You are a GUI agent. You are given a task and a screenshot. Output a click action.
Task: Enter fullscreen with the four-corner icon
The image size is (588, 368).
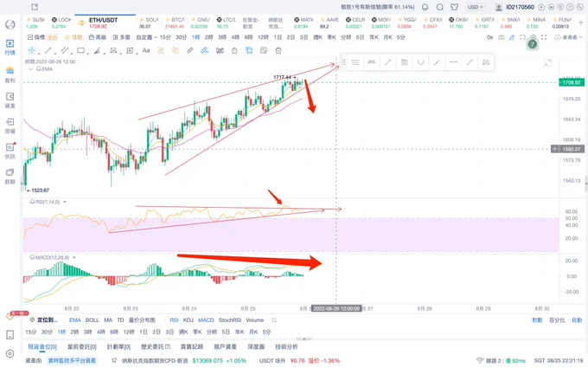click(x=544, y=37)
